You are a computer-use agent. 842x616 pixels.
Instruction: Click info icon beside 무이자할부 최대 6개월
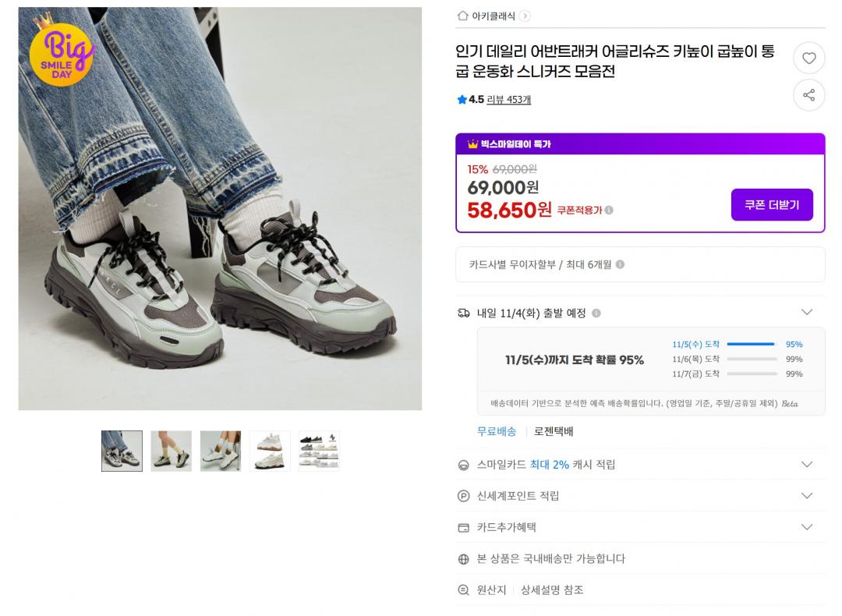620,264
